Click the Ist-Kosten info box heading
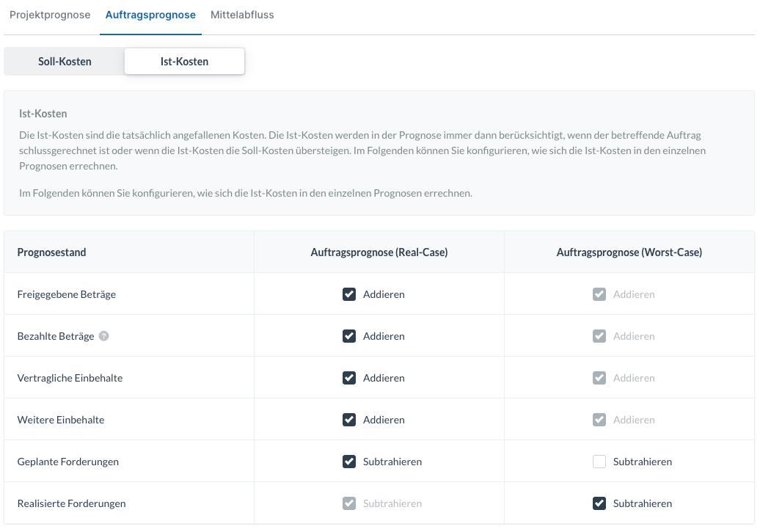This screenshot has height=532, width=760. pyautogui.click(x=43, y=114)
